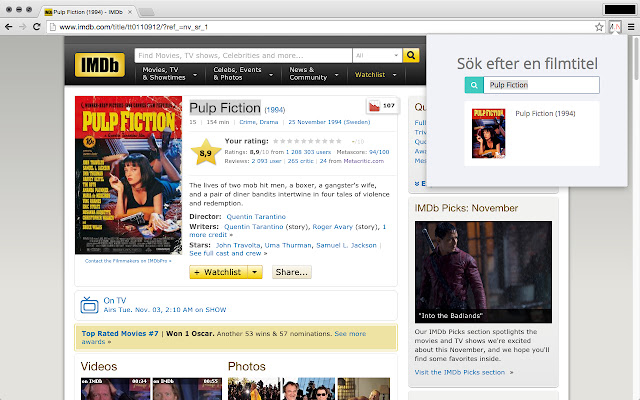Image resolution: width=640 pixels, height=400 pixels.
Task: Click Contact the Filmmakers on IMDbPro
Action: (128, 261)
